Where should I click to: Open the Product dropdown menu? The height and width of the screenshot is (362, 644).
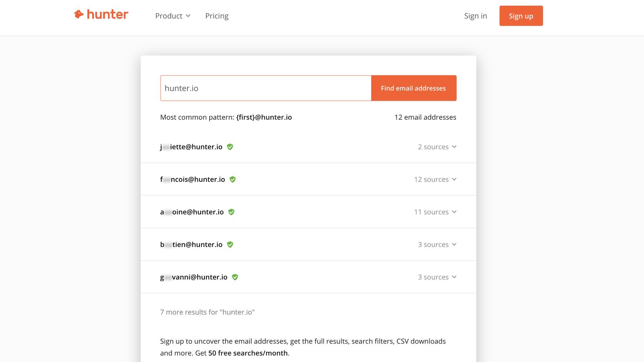173,16
